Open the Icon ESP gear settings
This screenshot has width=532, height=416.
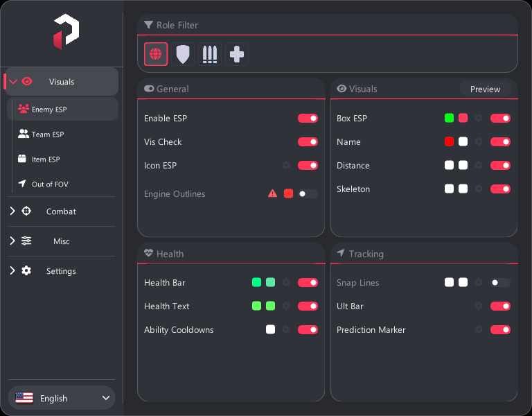point(286,166)
